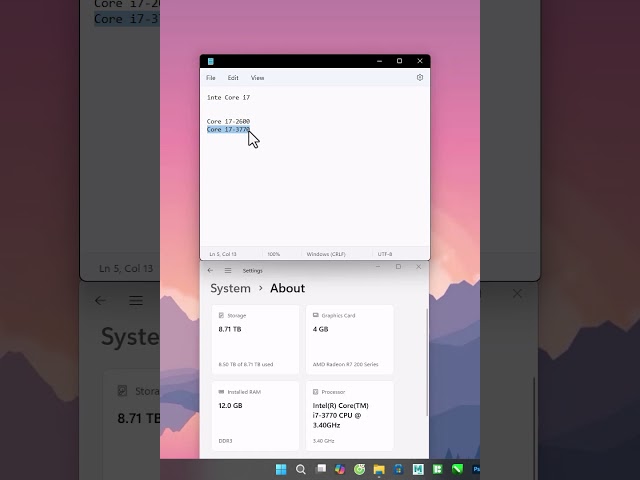Click the '3.40 GHz' label in Processor card
The image size is (640, 480).
pyautogui.click(x=323, y=441)
